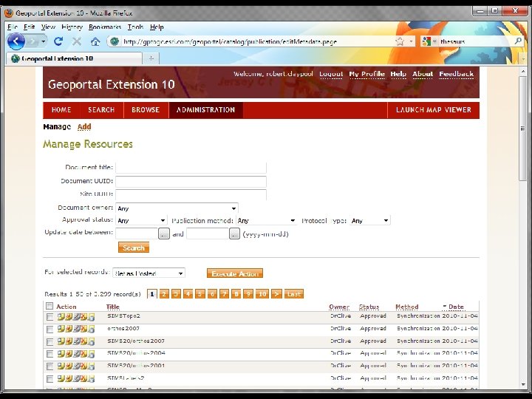Screen dimensions: 532x399
Task: Click into the Document UUID field
Action: click(x=191, y=182)
